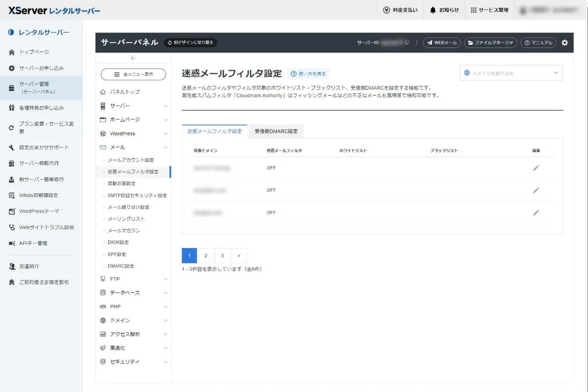Open ドメインを絞り込む dropdown
This screenshot has width=588, height=392.
coord(511,73)
